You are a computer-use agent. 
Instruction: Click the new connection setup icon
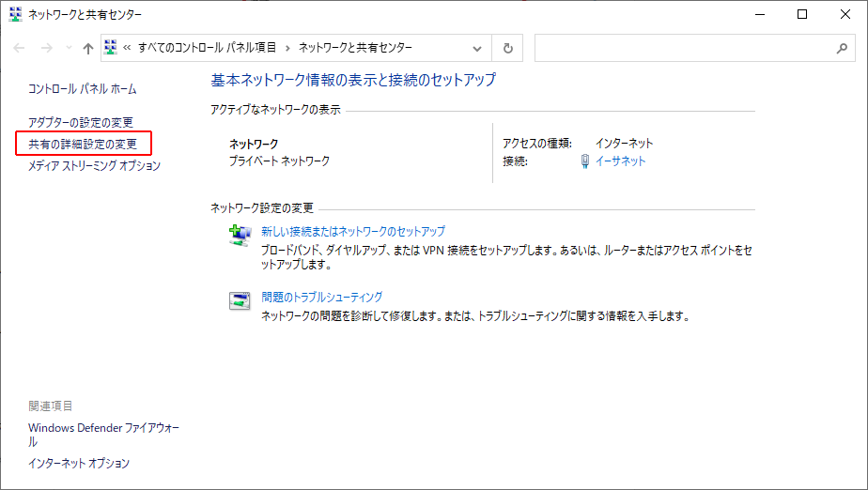click(240, 235)
